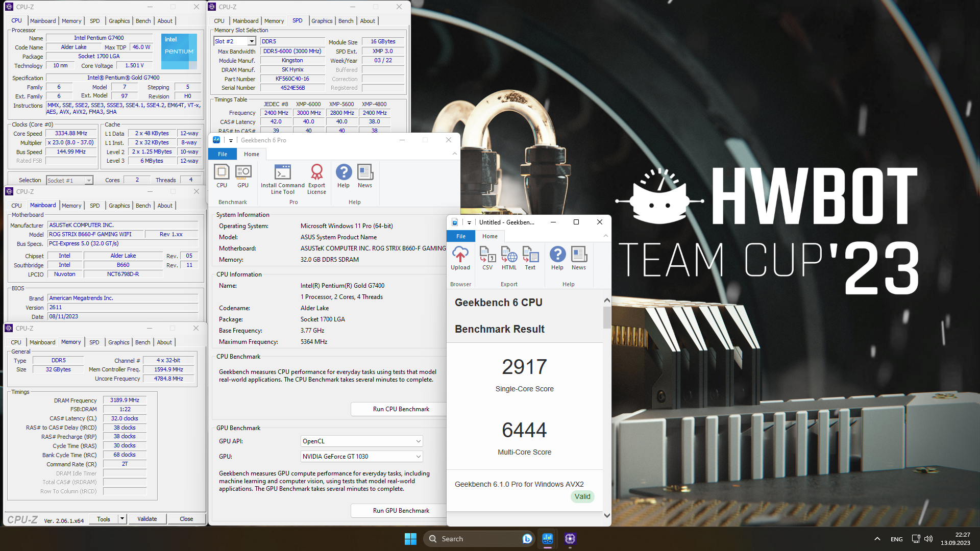Viewport: 980px width, 551px height.
Task: Switch to Memory tab in CPU-Z SPD window
Action: 274,21
